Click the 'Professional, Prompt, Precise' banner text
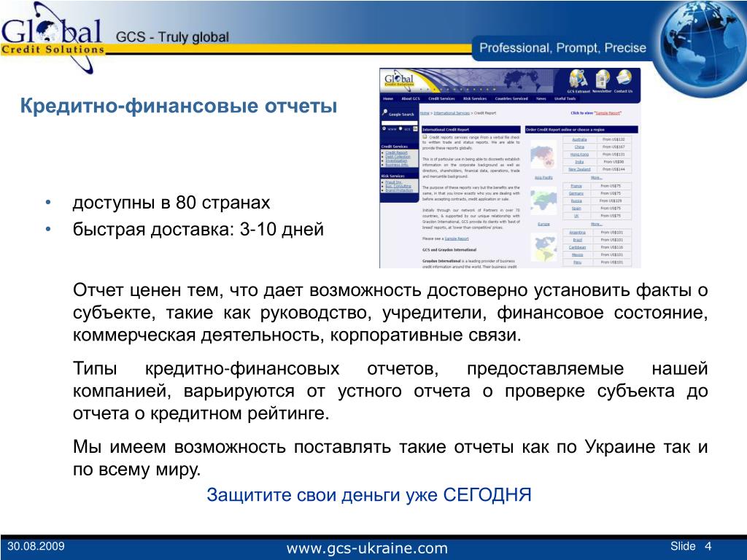Screen dimensions: 747x560 562,47
